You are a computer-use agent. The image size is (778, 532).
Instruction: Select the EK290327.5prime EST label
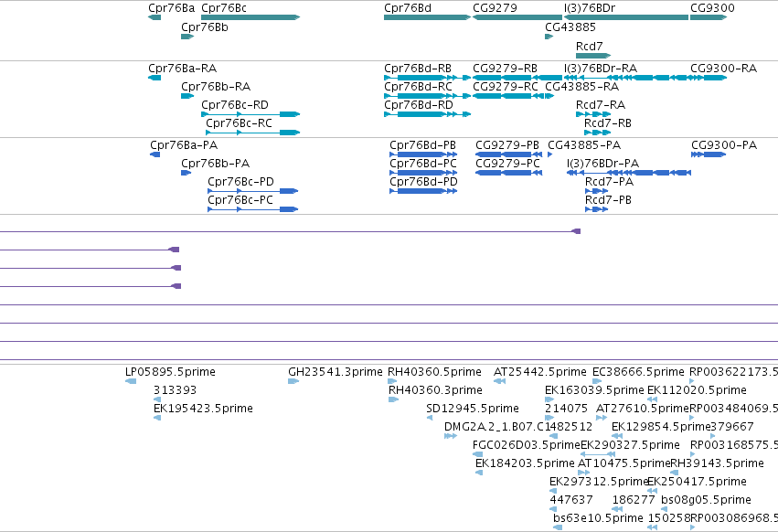click(630, 444)
